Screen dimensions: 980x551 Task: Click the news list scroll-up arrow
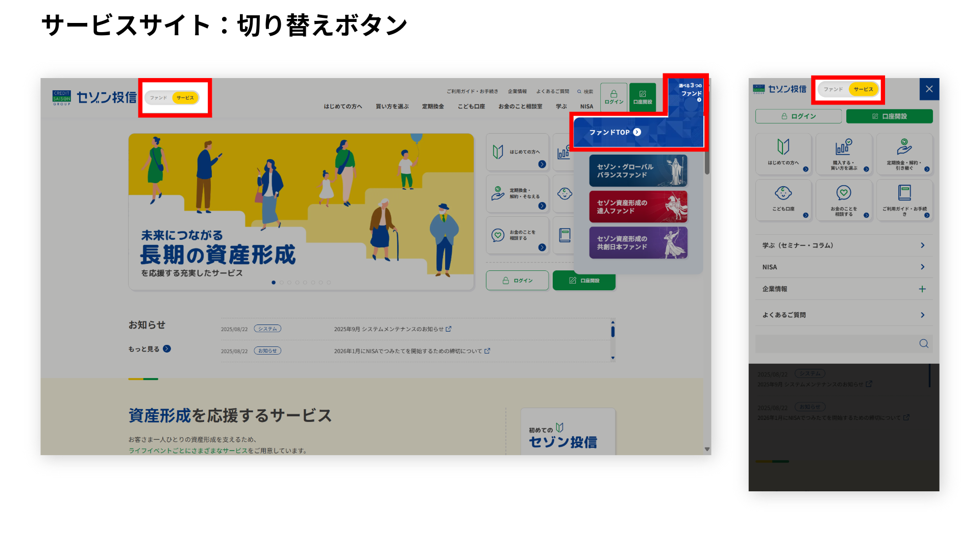click(612, 322)
